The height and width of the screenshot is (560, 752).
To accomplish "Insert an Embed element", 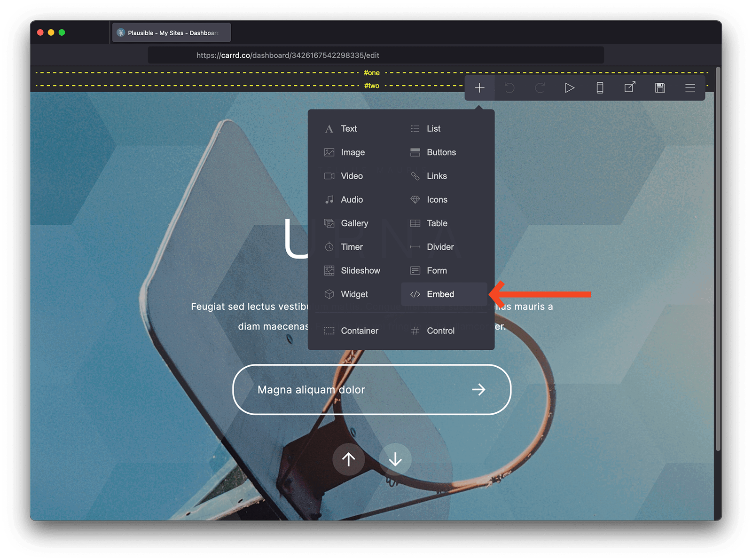I will (x=440, y=294).
